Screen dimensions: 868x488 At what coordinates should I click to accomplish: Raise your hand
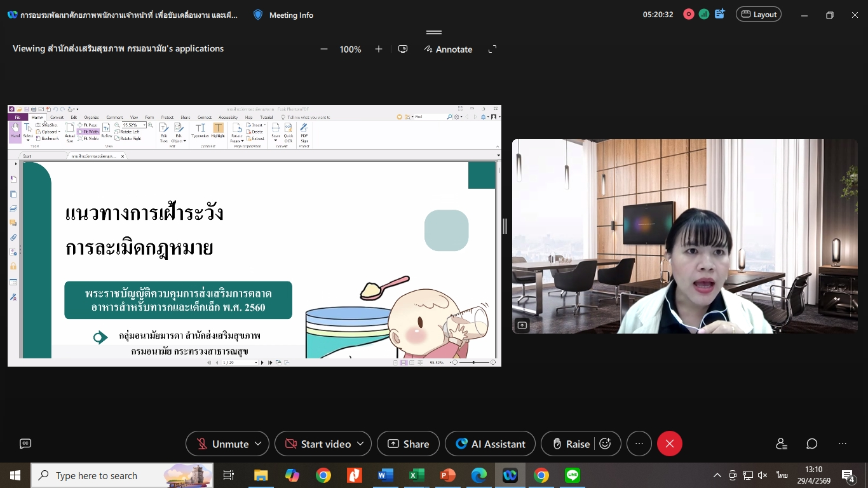[570, 444]
